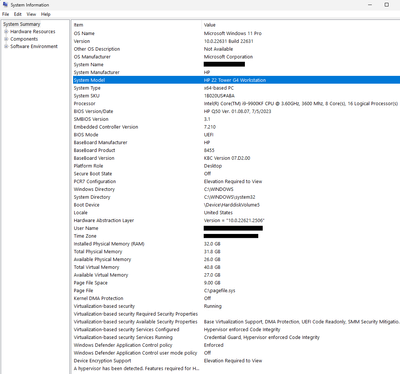Select the System Name row

[x=236, y=65]
